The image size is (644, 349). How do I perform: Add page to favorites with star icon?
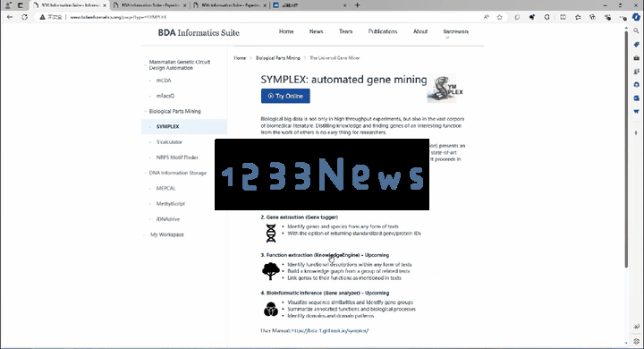click(x=499, y=17)
